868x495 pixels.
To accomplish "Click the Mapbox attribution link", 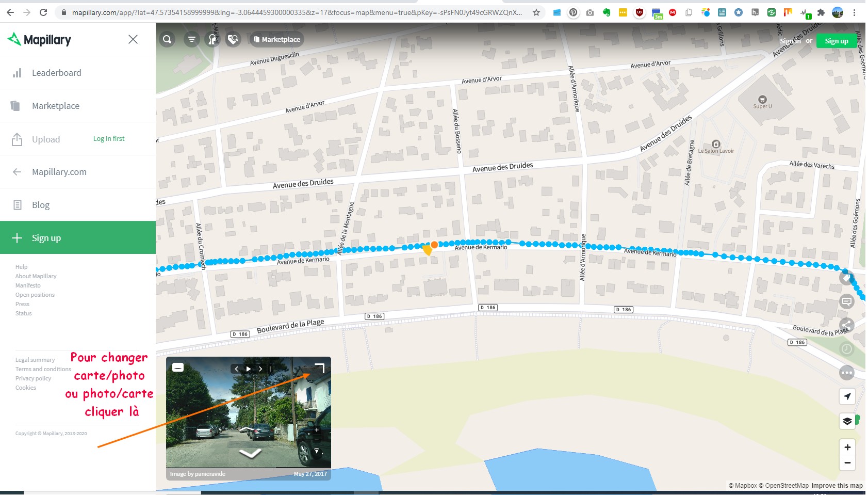I will (743, 486).
